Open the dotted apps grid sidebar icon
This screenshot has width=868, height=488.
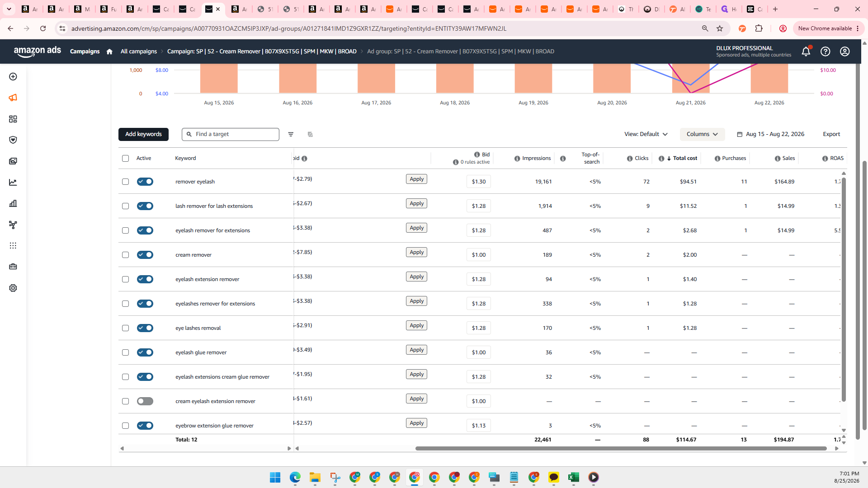[13, 246]
